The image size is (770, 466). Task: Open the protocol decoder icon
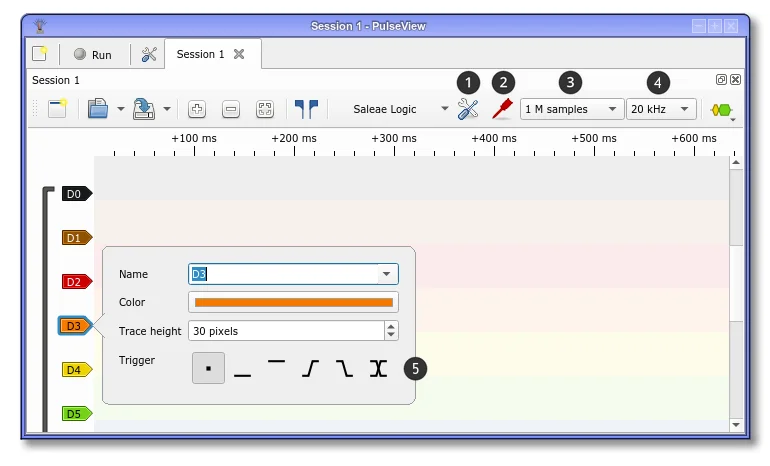[x=722, y=110]
